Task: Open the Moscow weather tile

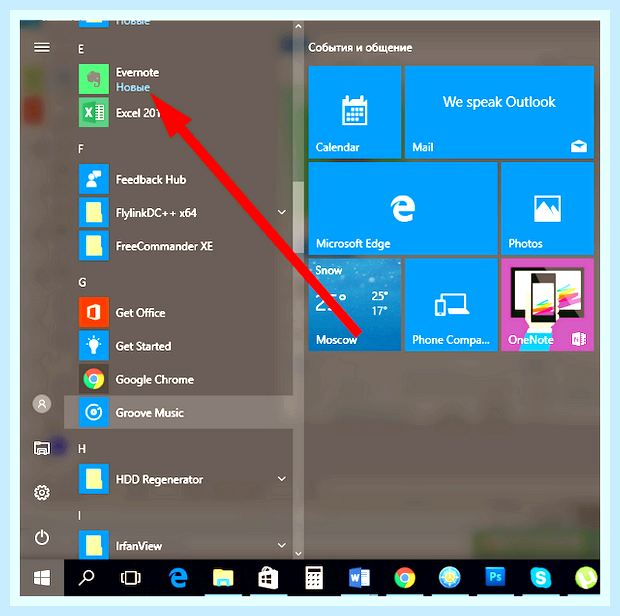Action: [355, 304]
